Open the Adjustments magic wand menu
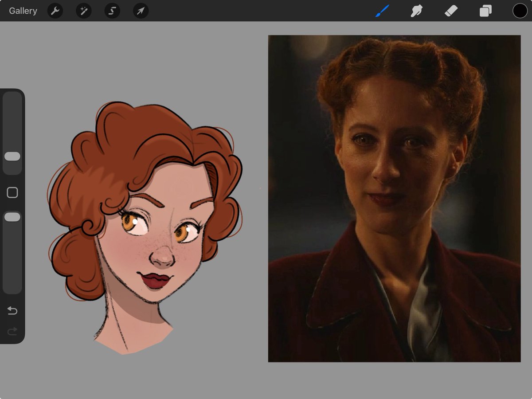This screenshot has width=532, height=399. point(83,11)
